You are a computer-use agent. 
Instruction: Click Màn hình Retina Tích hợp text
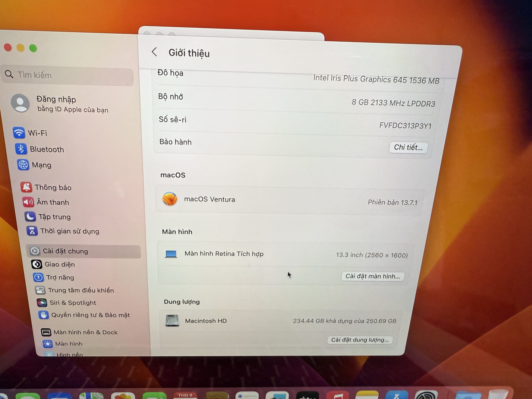(x=224, y=254)
